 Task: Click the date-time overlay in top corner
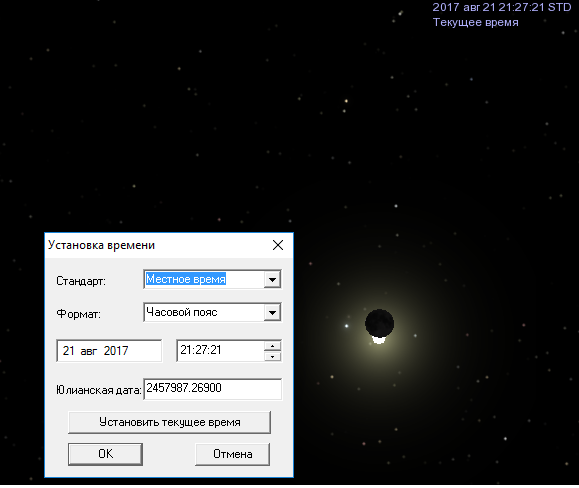(502, 7)
